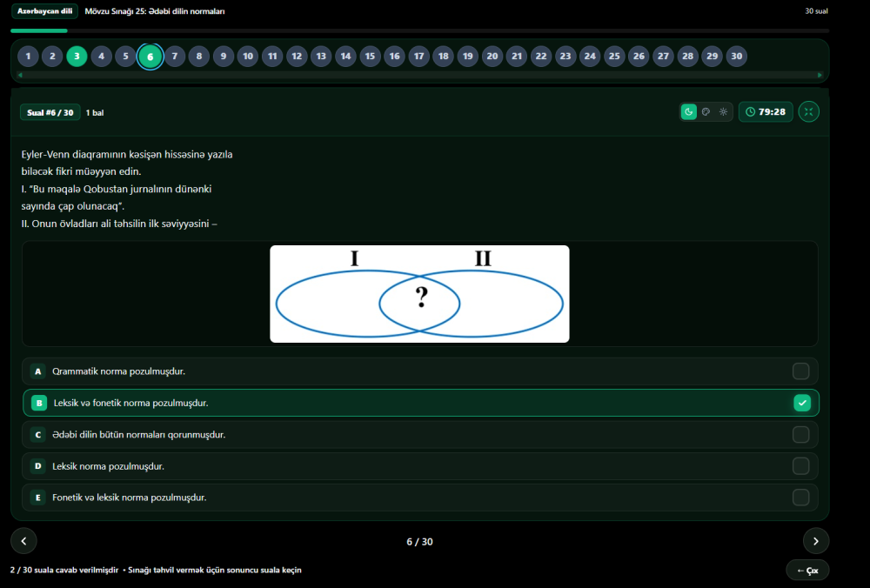Tick the checkbox for answer A
The image size is (870, 588).
[800, 371]
